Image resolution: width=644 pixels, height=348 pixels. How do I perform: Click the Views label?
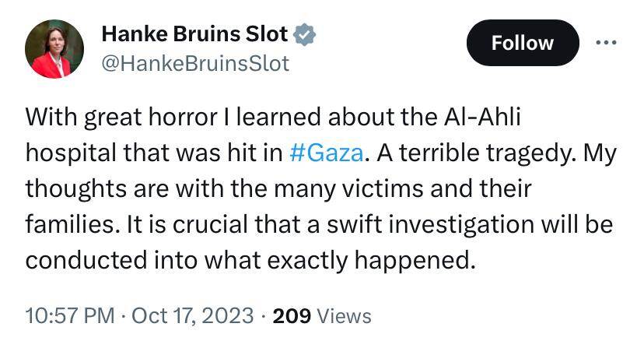click(345, 315)
